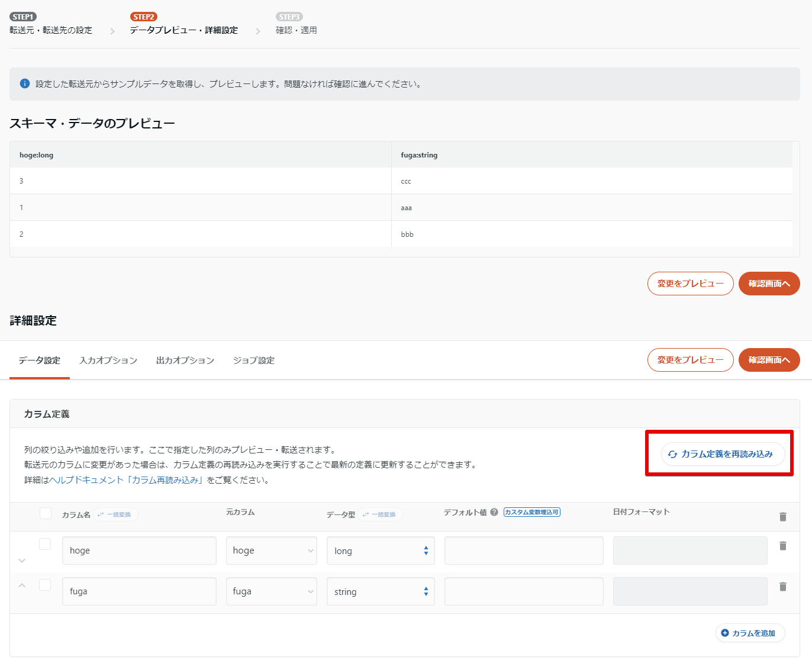Delete the fuga column via its trash icon

[782, 587]
